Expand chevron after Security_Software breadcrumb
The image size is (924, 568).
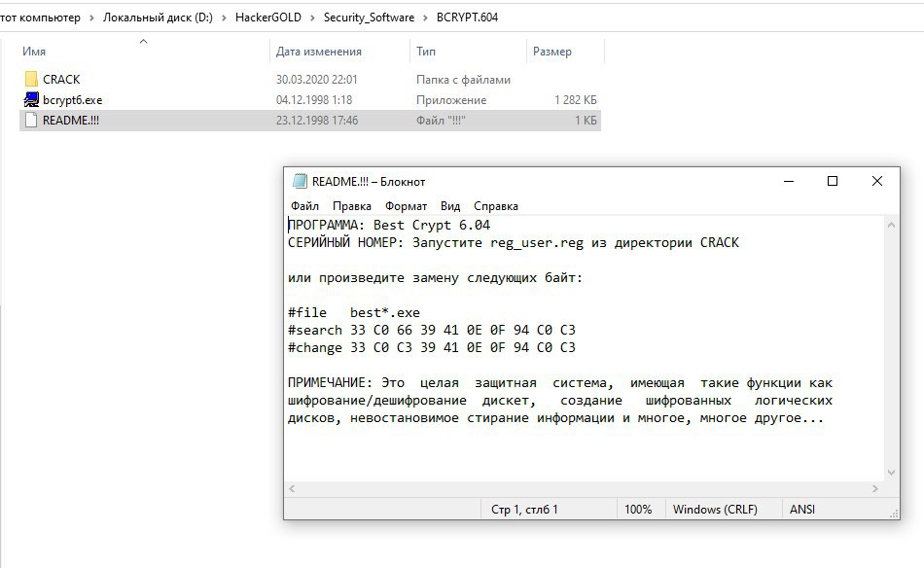point(425,18)
